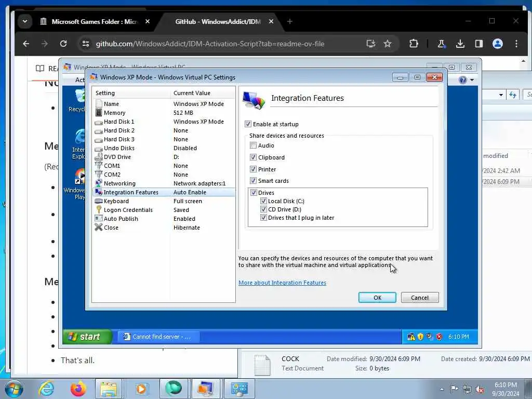
Task: Click the Close setting X icon
Action: click(x=98, y=228)
